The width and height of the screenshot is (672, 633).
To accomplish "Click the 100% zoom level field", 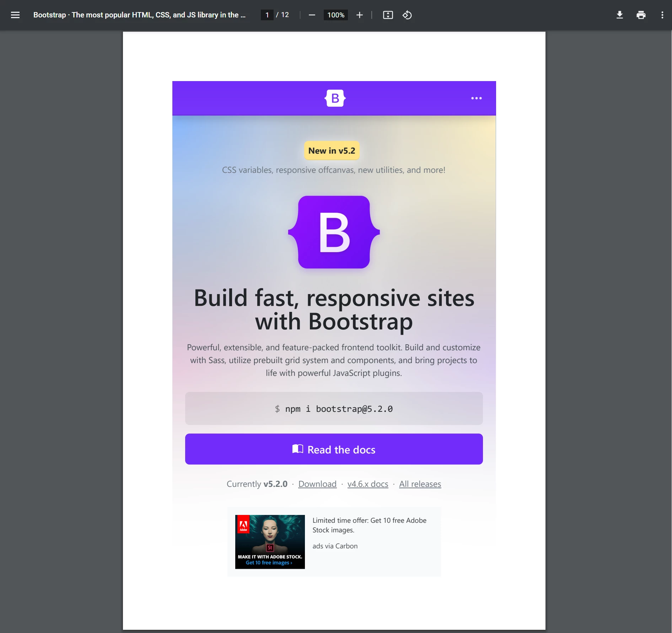I will click(336, 15).
